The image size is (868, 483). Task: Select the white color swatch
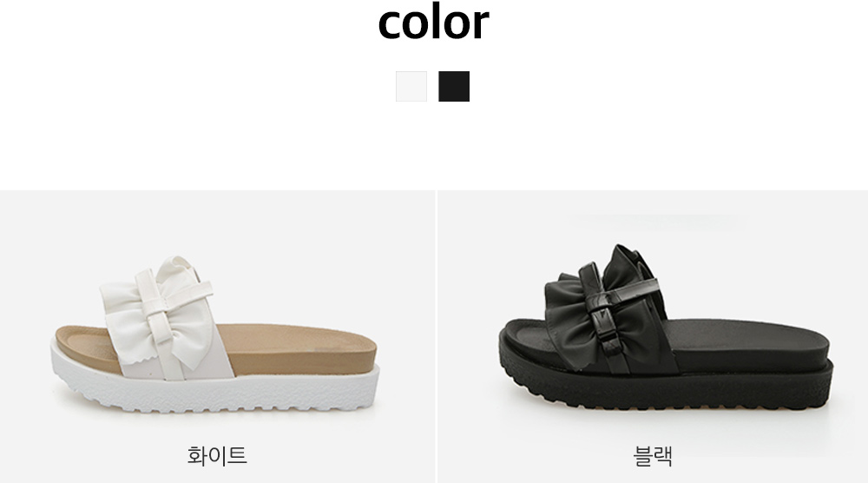pos(411,86)
